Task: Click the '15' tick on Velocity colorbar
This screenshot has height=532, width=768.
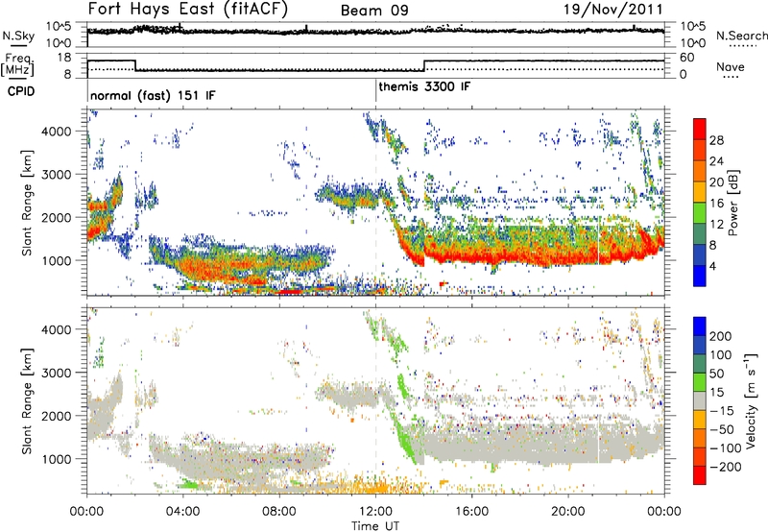Action: tap(717, 393)
